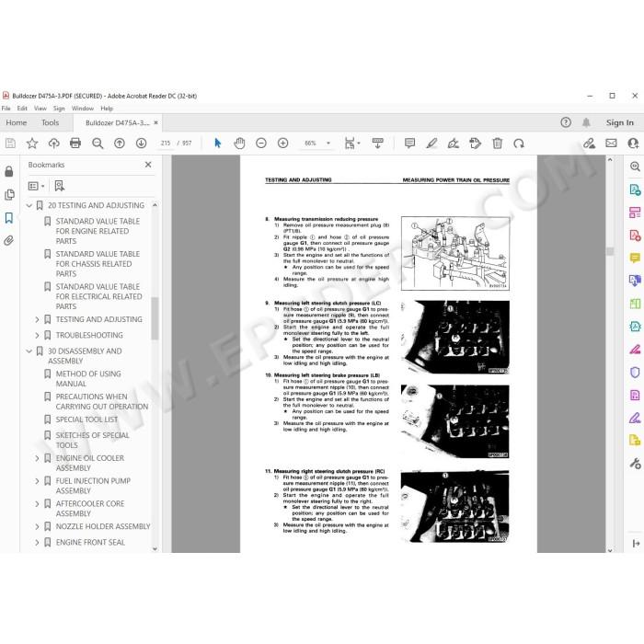Open the File menu
644x644 pixels.
point(6,109)
